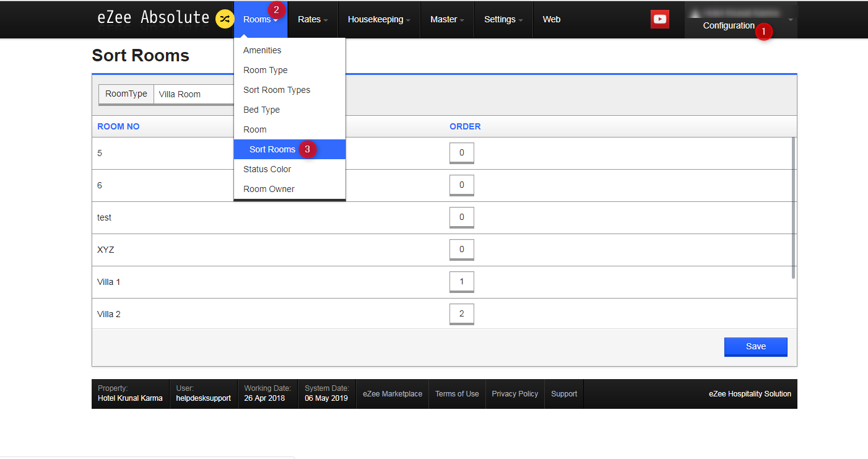Open eZee Marketplace footer link
Viewport: 868px width, 459px height.
pyautogui.click(x=393, y=394)
